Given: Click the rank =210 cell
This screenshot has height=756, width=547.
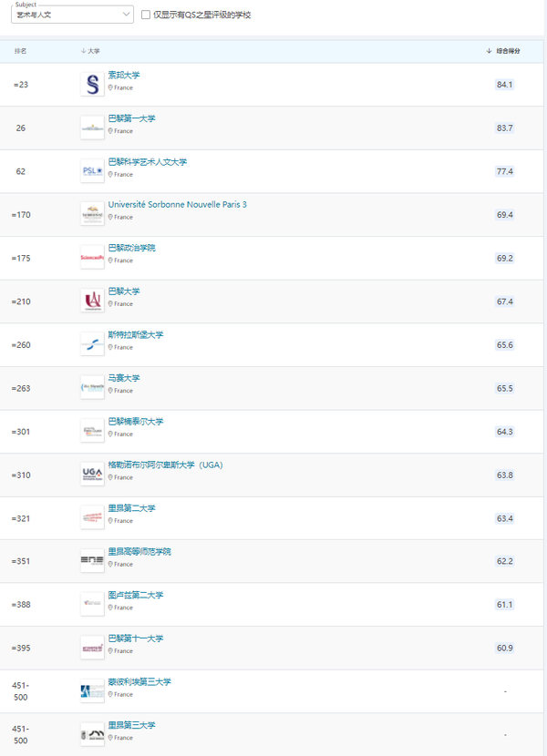Looking at the screenshot, I should click(x=21, y=301).
